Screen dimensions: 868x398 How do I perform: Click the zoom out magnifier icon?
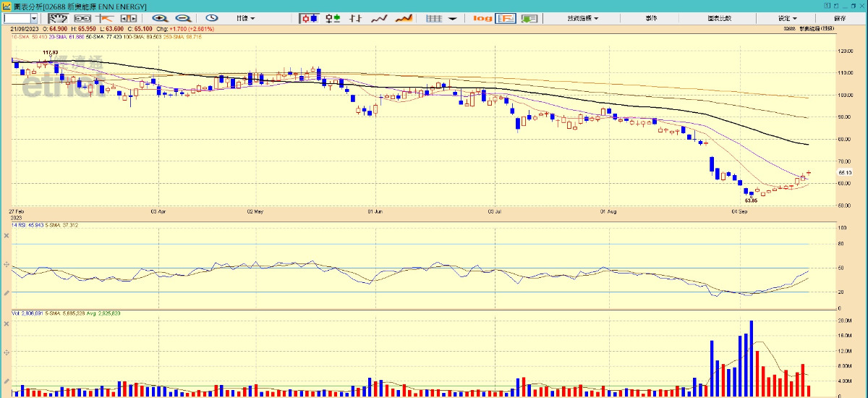(183, 18)
